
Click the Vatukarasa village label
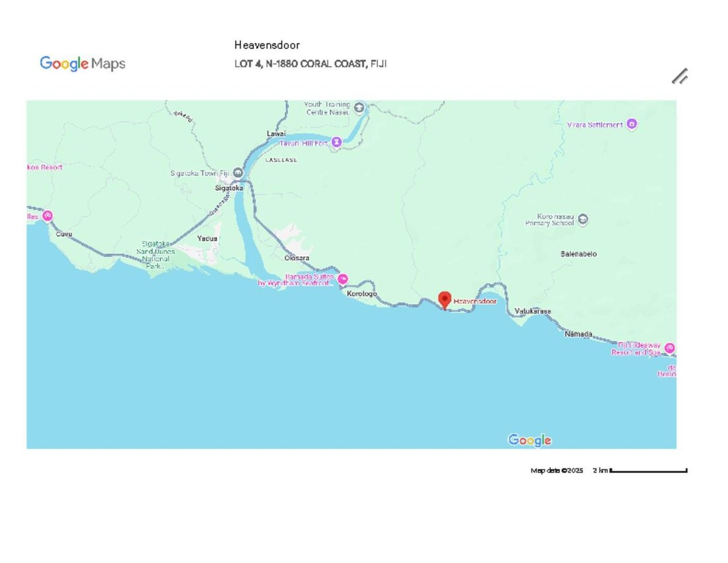(533, 311)
